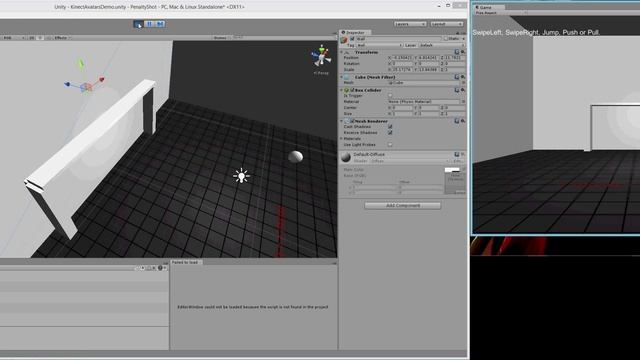Open Mesh Renderer help book icon
This screenshot has width=640, height=360.
(457, 121)
